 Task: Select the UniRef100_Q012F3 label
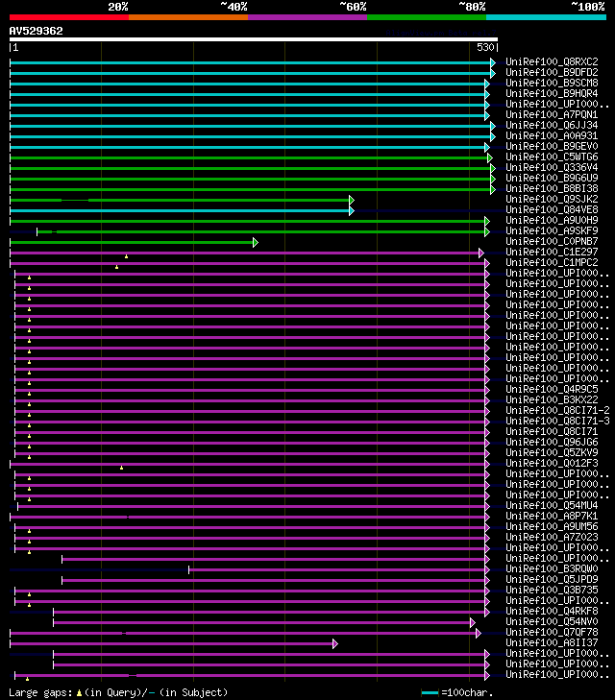pos(552,464)
